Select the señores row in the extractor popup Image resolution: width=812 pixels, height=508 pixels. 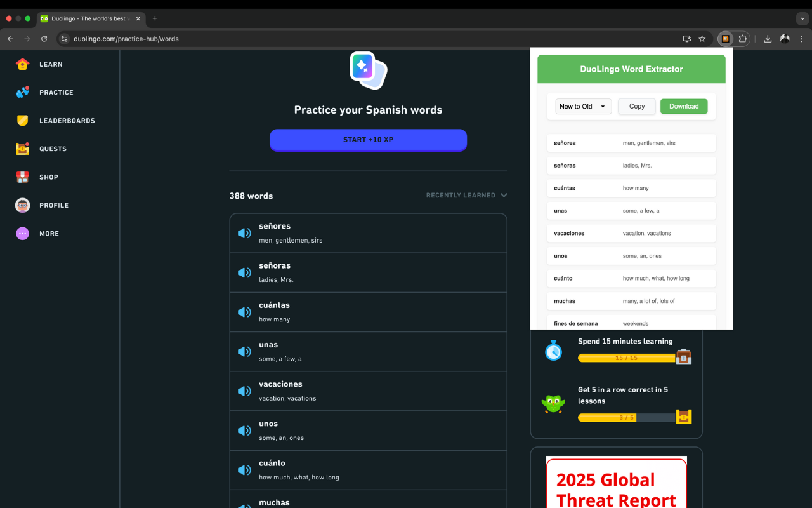click(631, 143)
